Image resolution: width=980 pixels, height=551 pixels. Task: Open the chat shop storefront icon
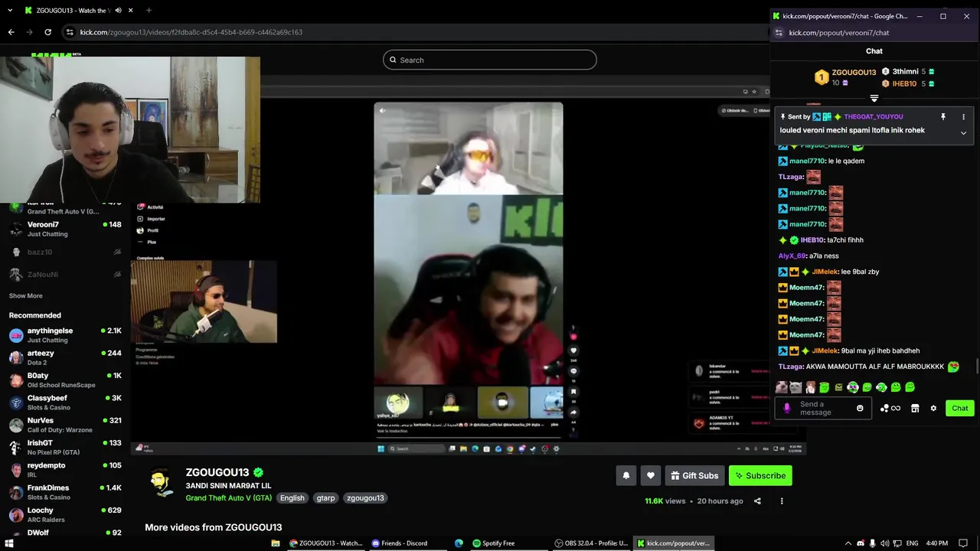click(x=915, y=409)
